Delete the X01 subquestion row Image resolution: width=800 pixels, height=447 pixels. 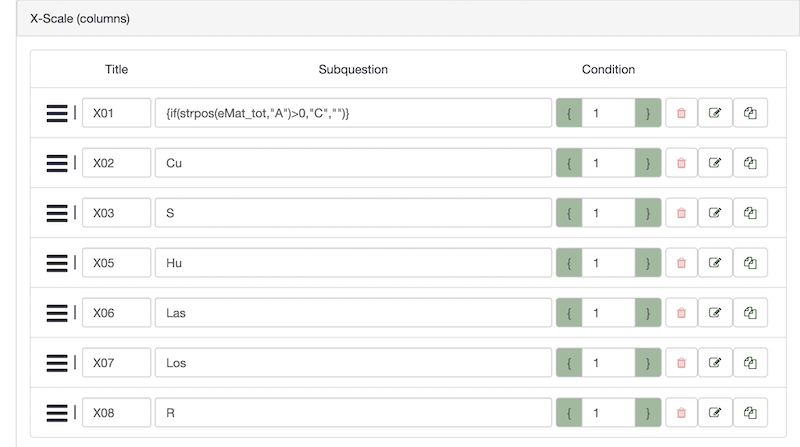point(681,114)
